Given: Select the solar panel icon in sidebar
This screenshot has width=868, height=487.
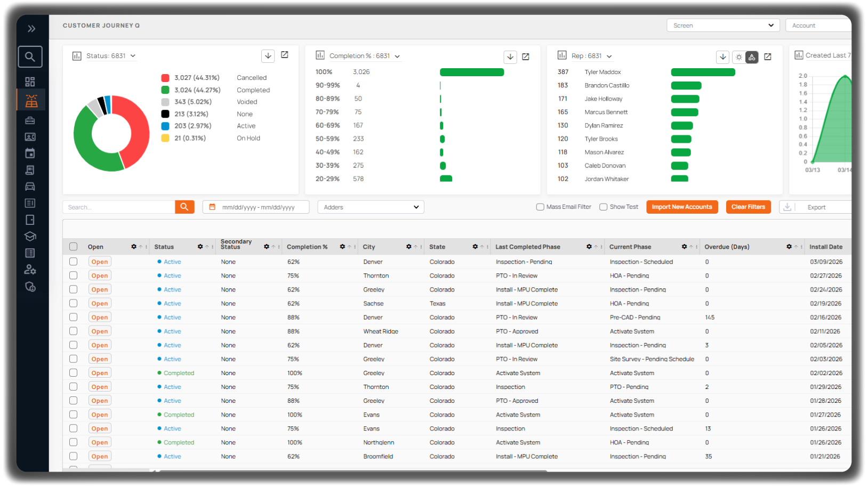Looking at the screenshot, I should click(31, 100).
